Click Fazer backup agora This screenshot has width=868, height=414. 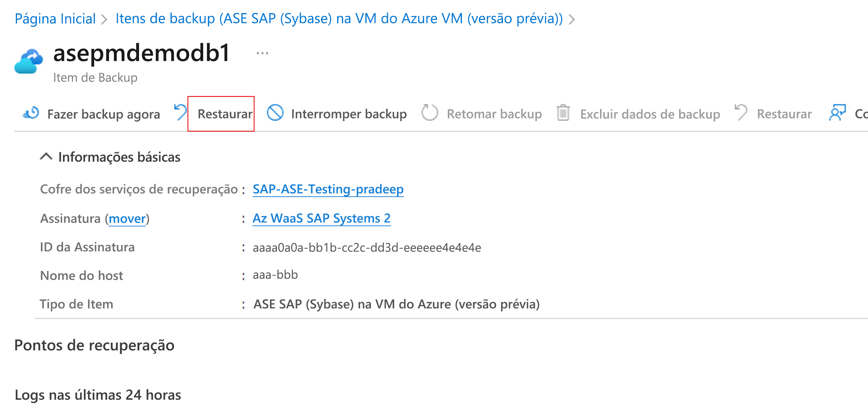coord(103,114)
